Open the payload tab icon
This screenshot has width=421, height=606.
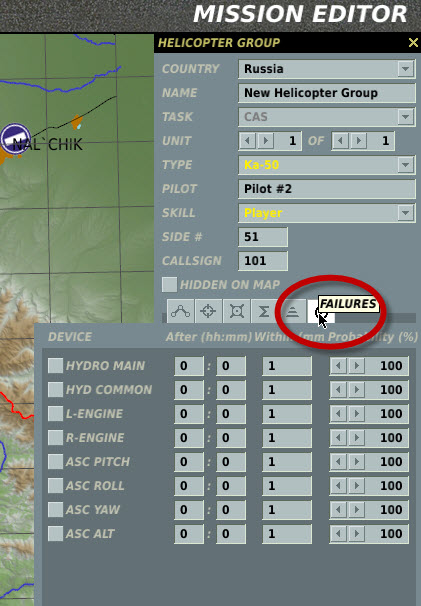pos(237,311)
